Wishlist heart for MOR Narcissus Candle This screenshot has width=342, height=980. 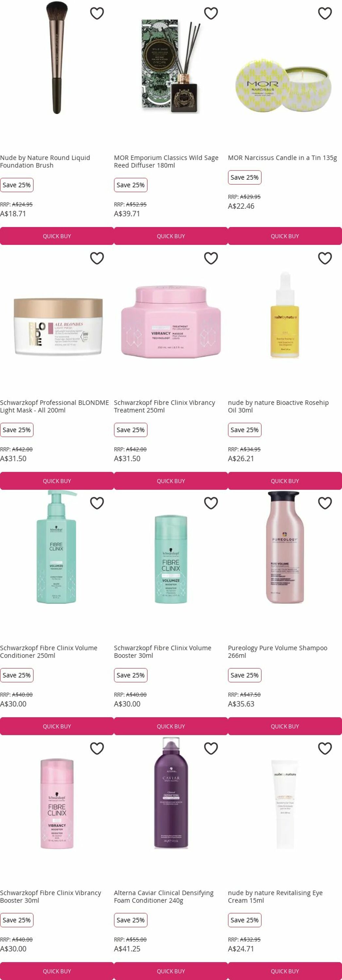[325, 13]
